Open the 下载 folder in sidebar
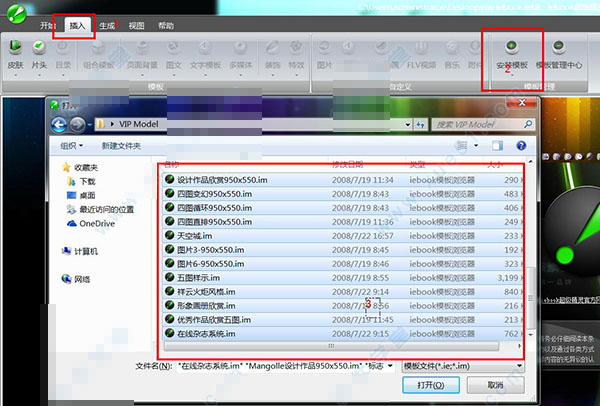The height and width of the screenshot is (406, 600). click(x=87, y=181)
